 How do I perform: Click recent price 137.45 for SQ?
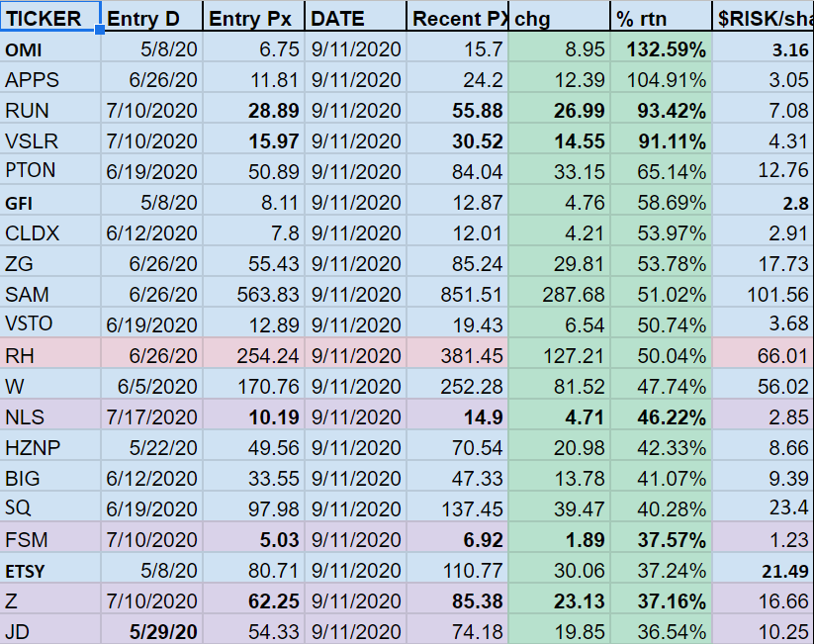457,508
